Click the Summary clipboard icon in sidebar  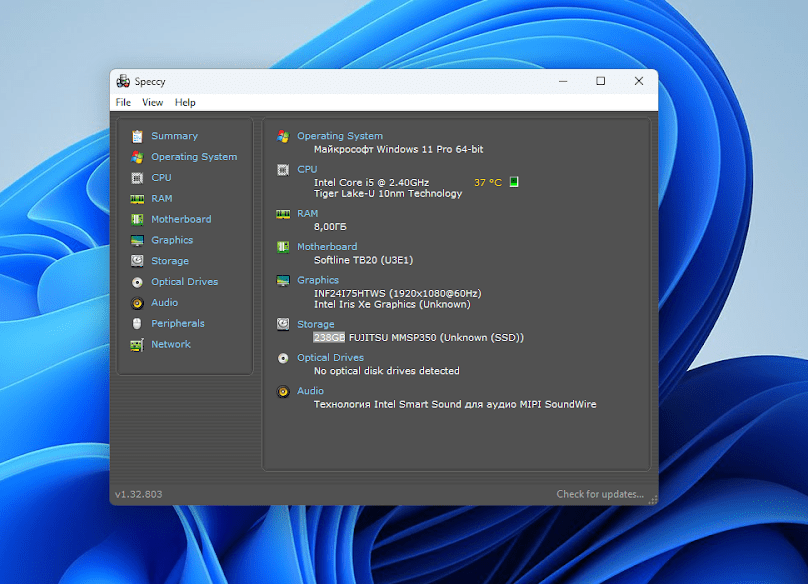137,136
